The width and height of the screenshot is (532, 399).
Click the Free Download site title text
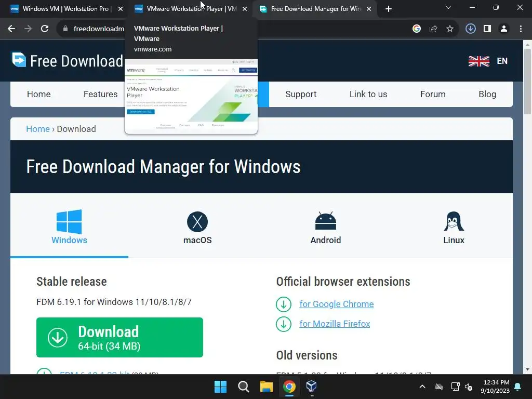pos(77,61)
